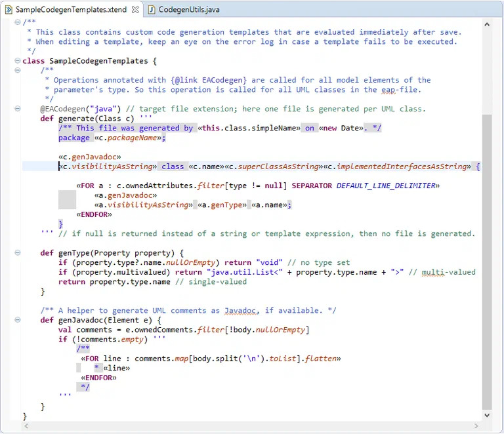Click "a.genType" template expression
Image resolution: width=504 pixels, height=434 pixels.
tap(222, 205)
